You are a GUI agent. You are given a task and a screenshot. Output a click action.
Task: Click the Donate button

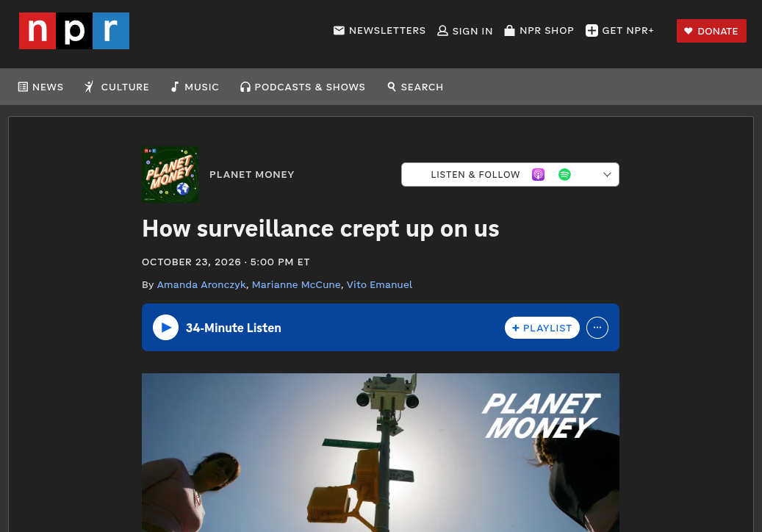(x=711, y=31)
